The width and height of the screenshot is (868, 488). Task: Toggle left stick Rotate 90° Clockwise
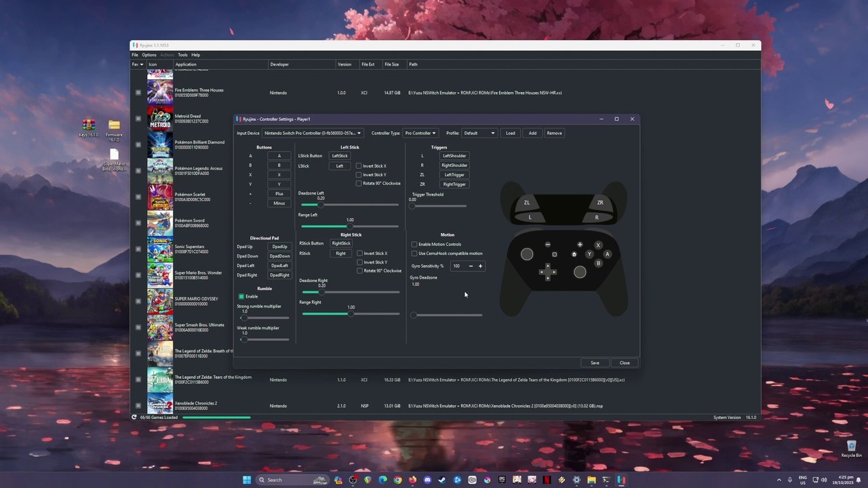(359, 184)
